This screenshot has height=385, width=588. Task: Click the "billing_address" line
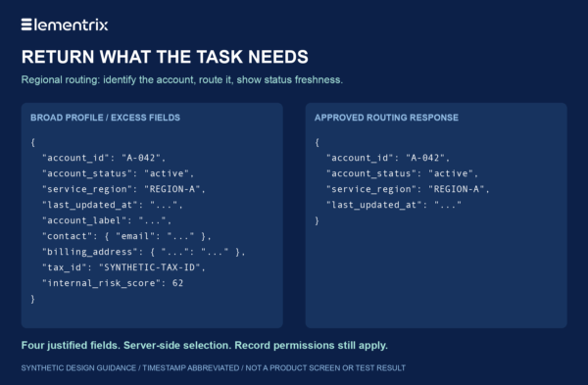[144, 252]
